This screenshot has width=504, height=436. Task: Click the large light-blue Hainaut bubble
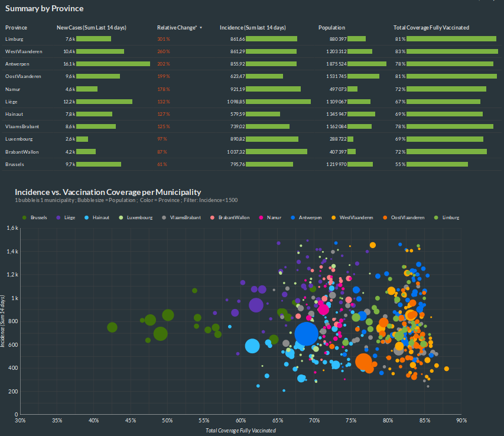[x=252, y=346]
